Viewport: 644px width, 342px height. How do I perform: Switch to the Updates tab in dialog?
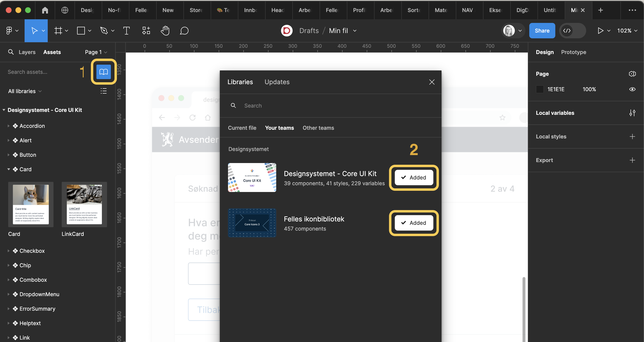277,82
